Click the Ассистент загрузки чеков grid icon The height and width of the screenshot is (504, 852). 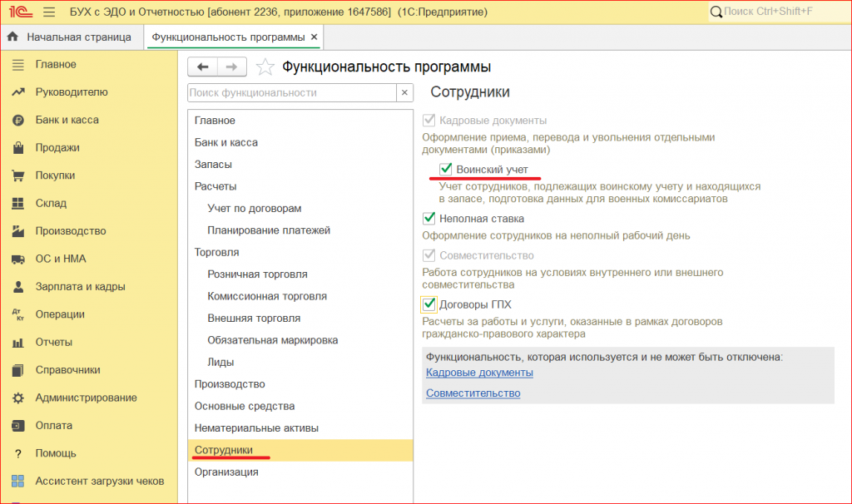click(18, 482)
